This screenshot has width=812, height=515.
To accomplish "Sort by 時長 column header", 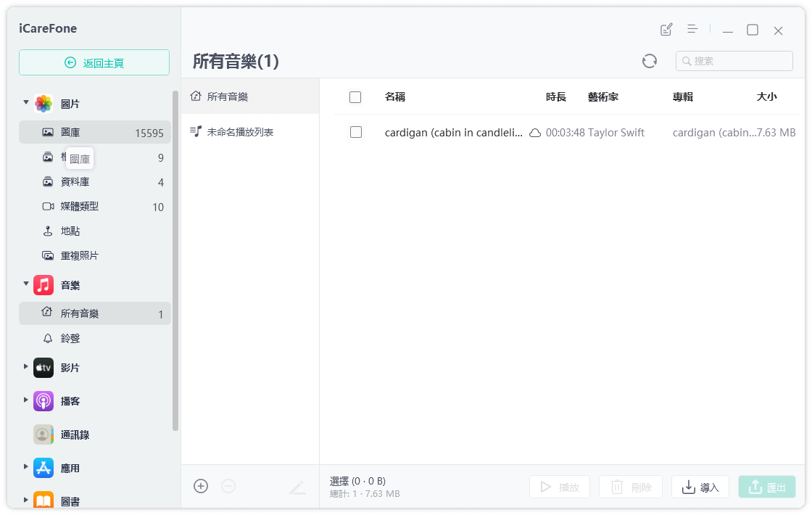I will coord(555,97).
